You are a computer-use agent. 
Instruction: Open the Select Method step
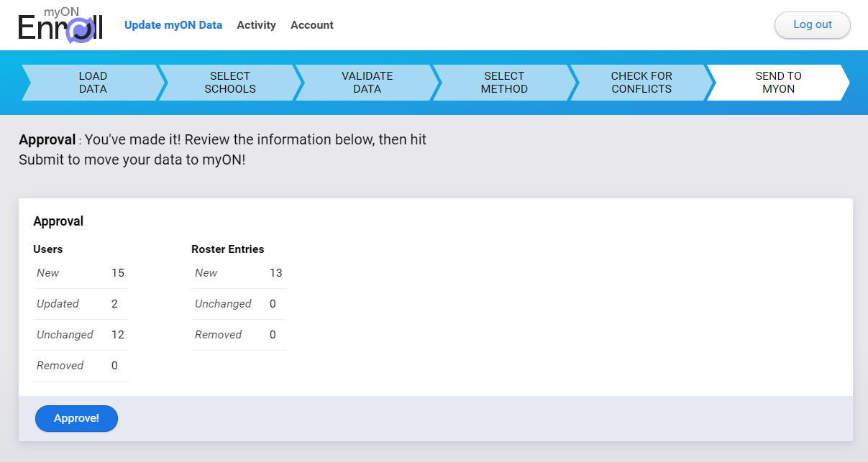click(x=504, y=83)
